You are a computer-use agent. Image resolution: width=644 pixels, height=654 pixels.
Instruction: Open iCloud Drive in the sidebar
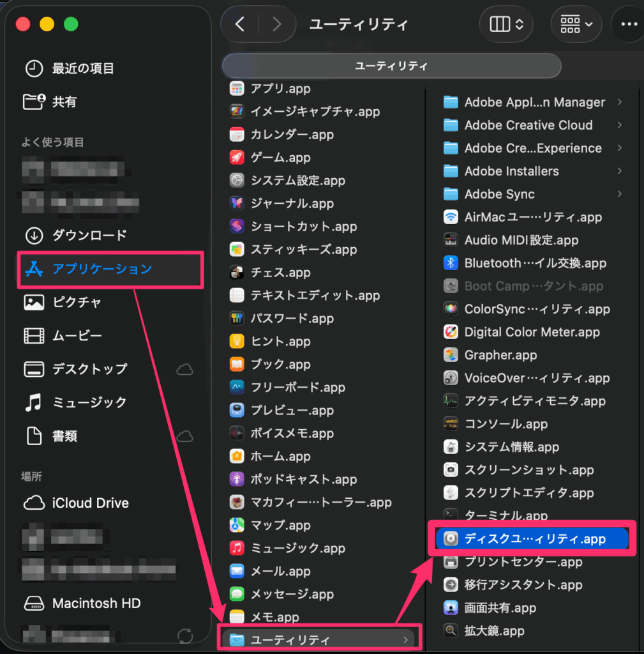pyautogui.click(x=90, y=503)
